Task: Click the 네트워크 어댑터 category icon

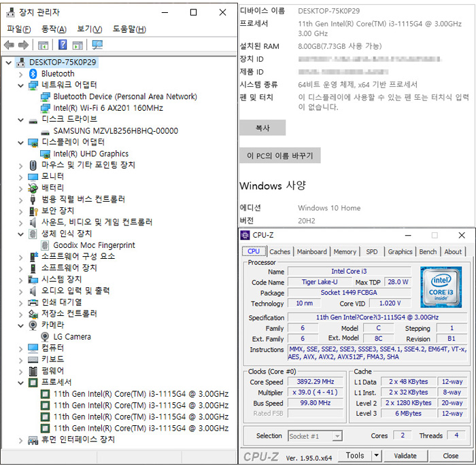Action: (x=33, y=85)
